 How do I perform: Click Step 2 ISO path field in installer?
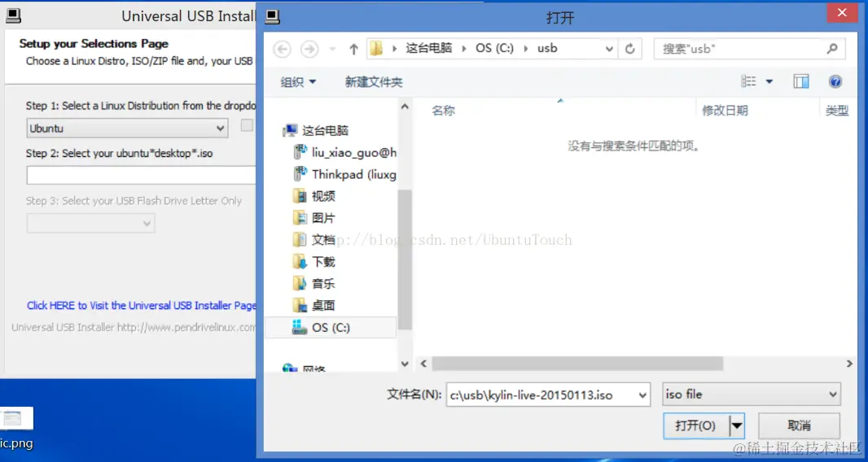(141, 176)
